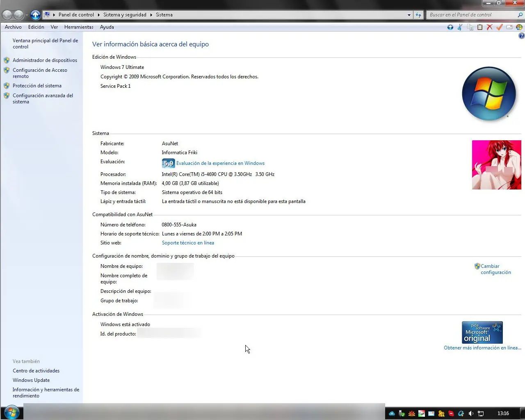Image resolution: width=525 pixels, height=420 pixels.
Task: Select the Panel de control breadcrumb
Action: 76,15
